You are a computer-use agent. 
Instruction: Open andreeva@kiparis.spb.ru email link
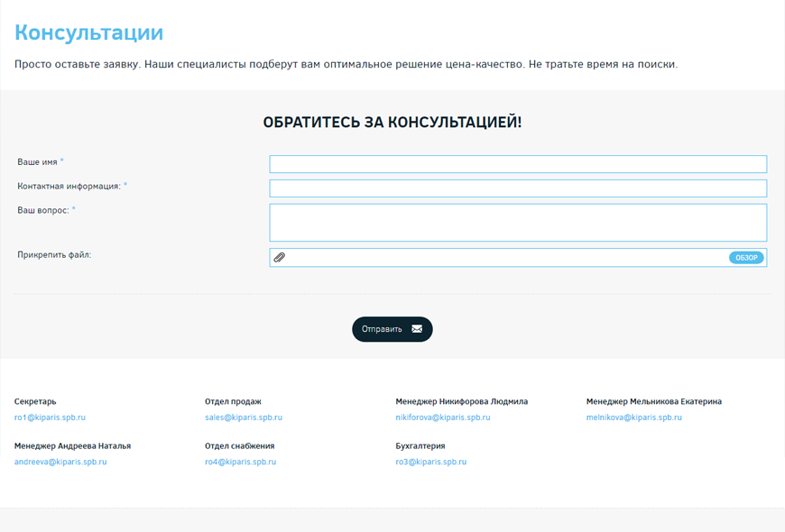tap(60, 462)
